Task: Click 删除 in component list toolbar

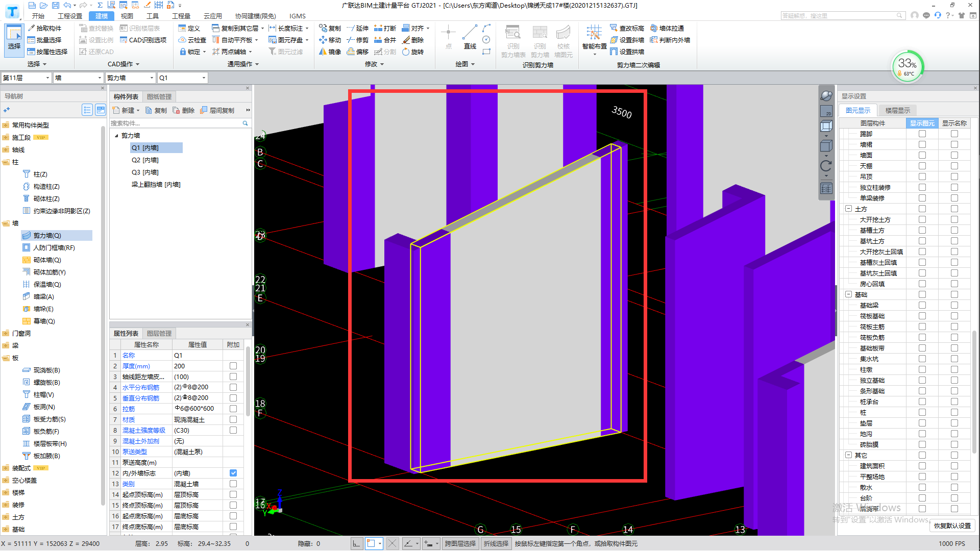Action: point(184,110)
